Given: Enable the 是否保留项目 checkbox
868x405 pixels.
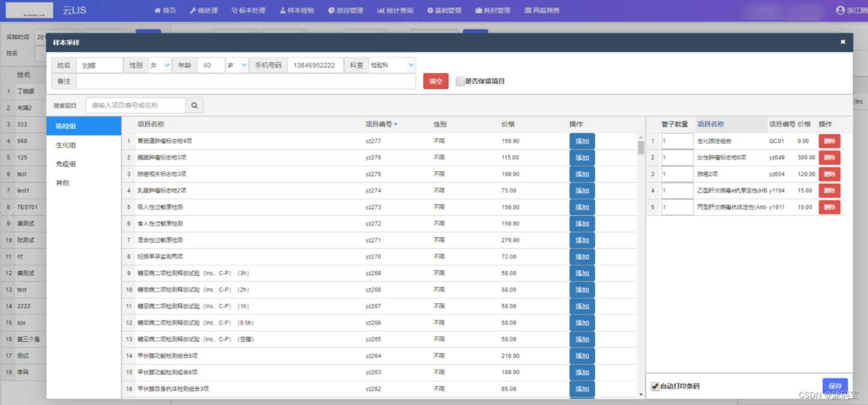Looking at the screenshot, I should pyautogui.click(x=459, y=81).
